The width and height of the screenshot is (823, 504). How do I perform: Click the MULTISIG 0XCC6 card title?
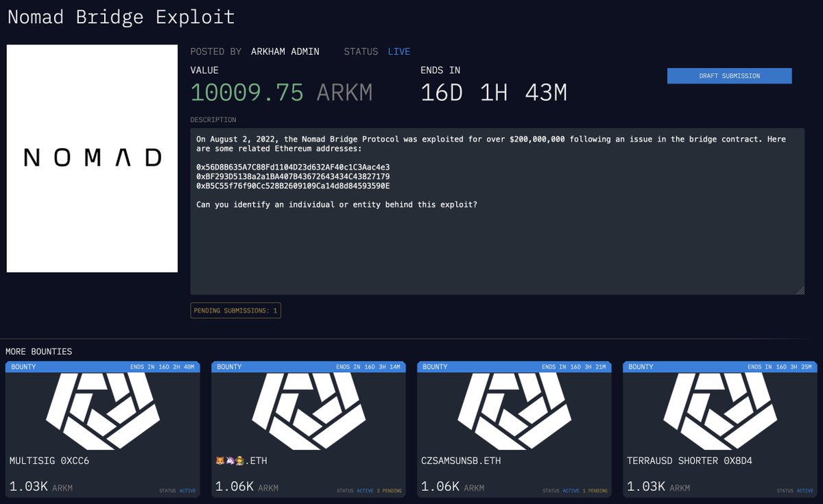point(49,461)
